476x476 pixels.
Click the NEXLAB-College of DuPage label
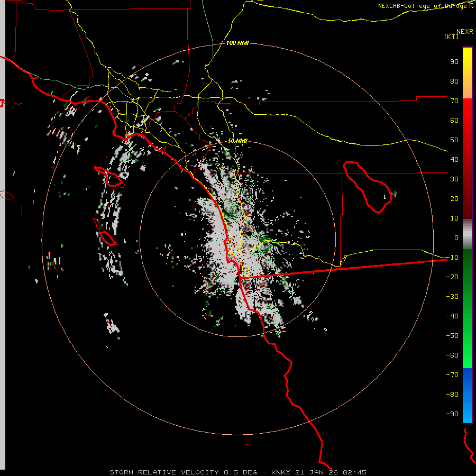pos(426,6)
